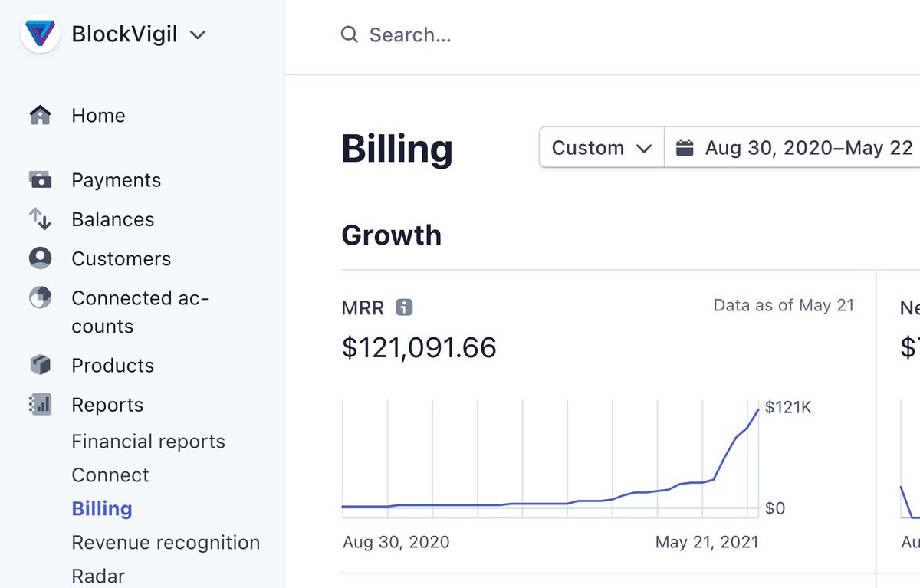Click the May 21, 2021 axis label
Viewport: 920px width, 588px height.
(x=707, y=543)
